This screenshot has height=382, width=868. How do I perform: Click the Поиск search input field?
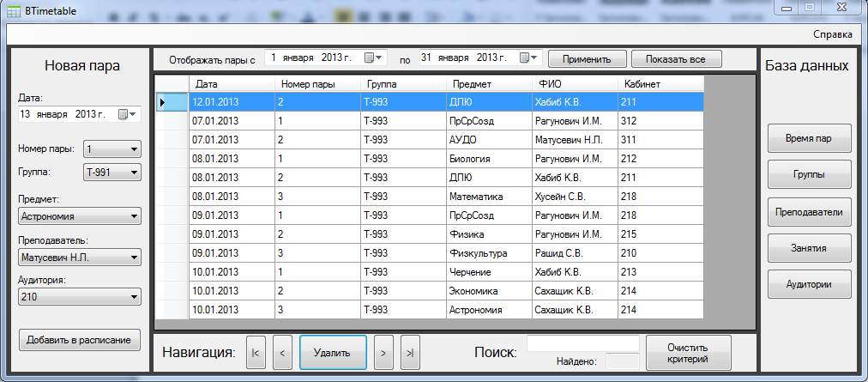pyautogui.click(x=583, y=343)
